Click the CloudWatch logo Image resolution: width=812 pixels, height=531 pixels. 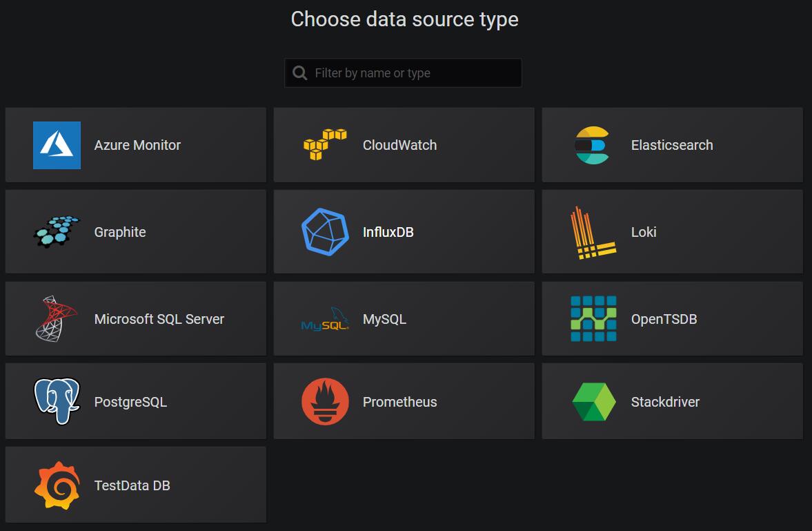[x=324, y=145]
